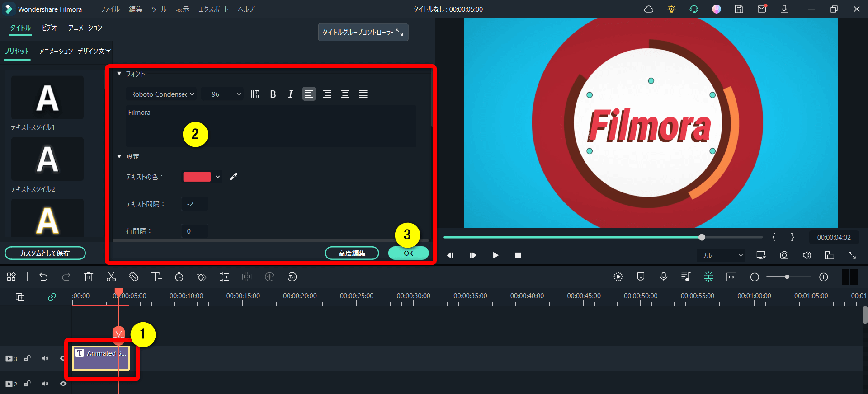Toggle track 2 visibility eye
868x394 pixels.
tap(63, 384)
